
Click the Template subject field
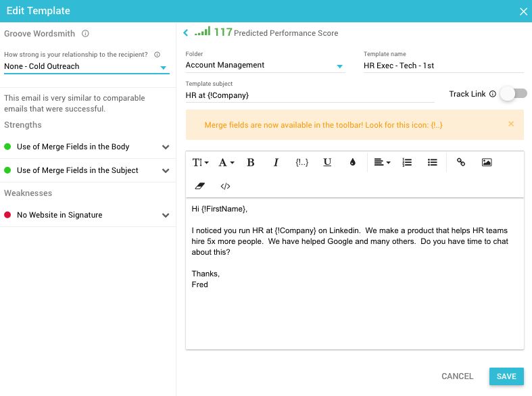(x=310, y=95)
